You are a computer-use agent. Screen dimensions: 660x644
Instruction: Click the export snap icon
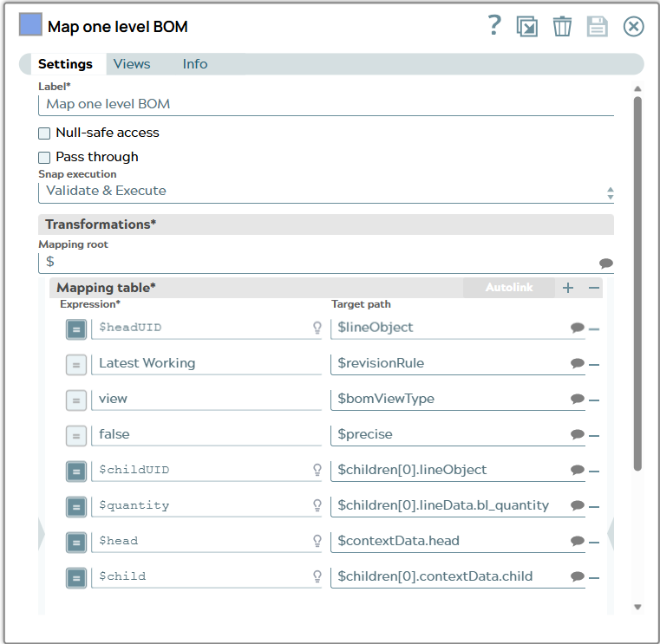[x=527, y=27]
